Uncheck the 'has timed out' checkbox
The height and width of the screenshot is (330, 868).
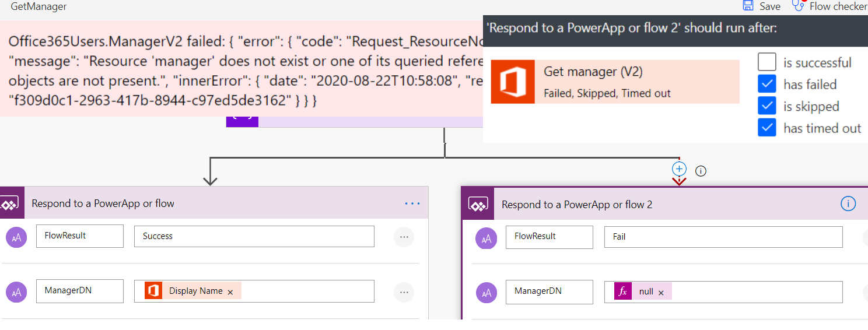tap(767, 128)
